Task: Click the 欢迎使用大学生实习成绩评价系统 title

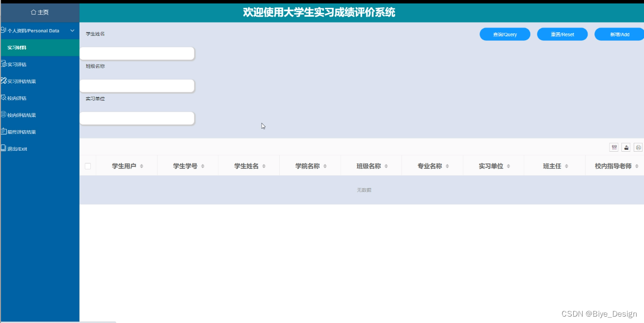Action: (x=319, y=13)
